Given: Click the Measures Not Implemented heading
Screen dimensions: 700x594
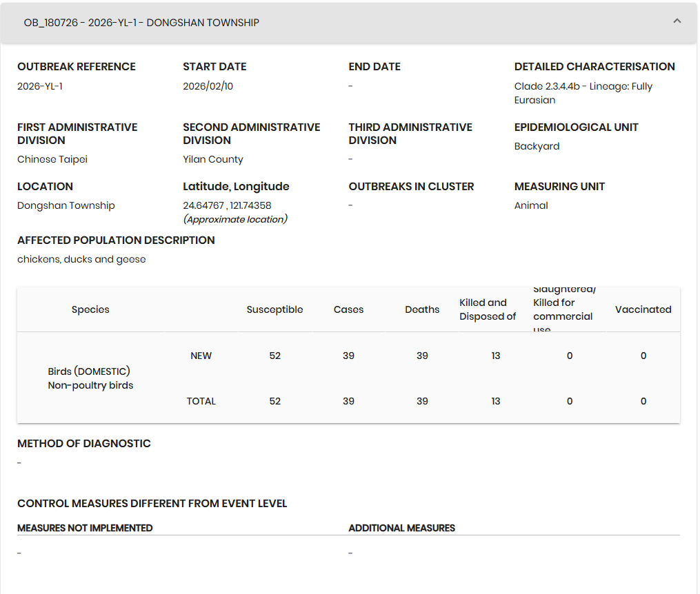Looking at the screenshot, I should click(85, 528).
